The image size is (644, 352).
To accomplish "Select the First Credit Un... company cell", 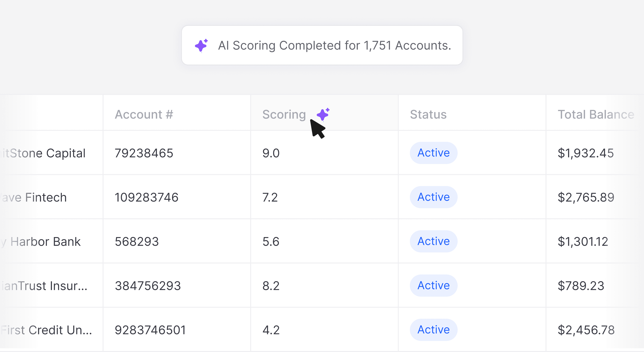I will coord(46,330).
